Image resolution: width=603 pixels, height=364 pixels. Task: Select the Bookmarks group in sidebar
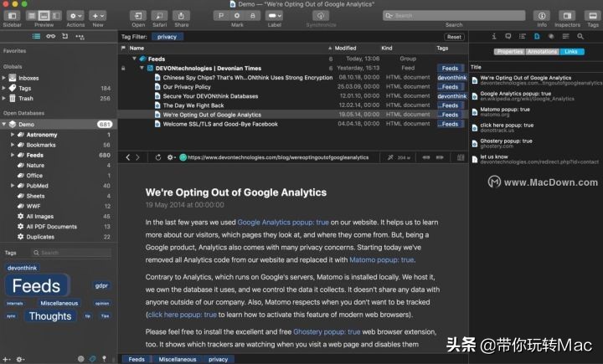pos(41,145)
